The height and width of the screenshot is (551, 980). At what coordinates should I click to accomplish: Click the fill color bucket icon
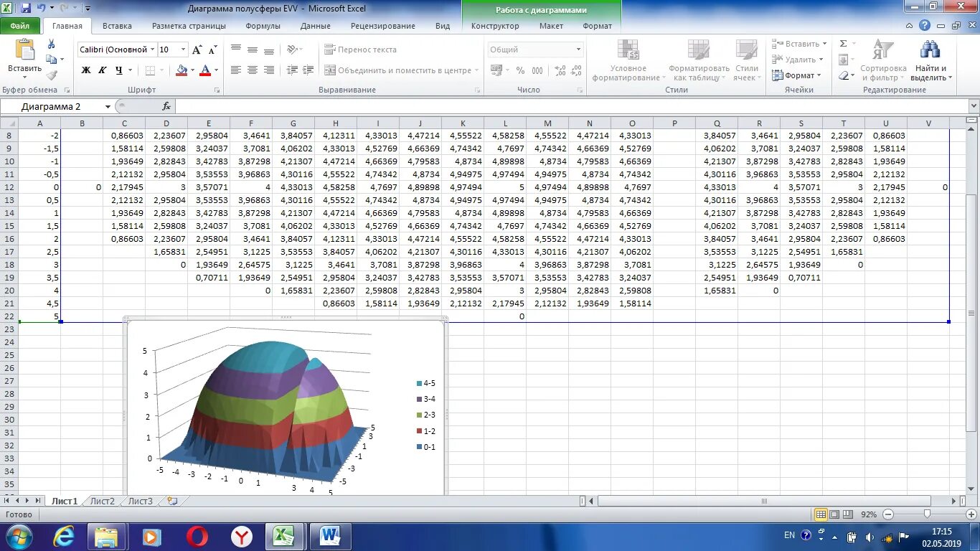tap(182, 70)
